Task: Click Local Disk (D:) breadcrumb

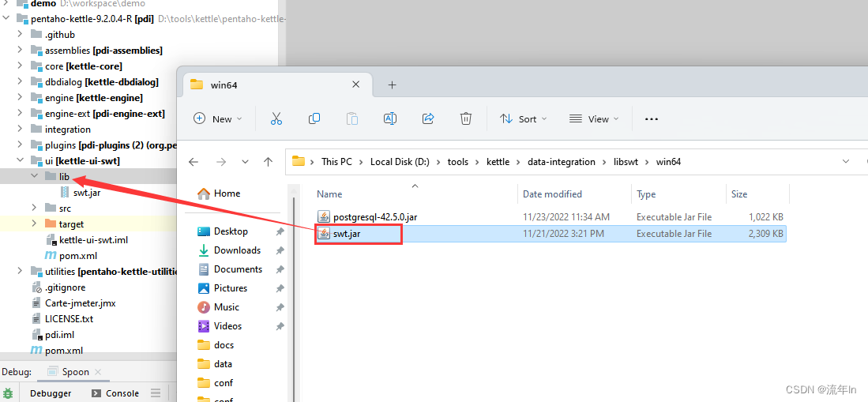Action: click(399, 162)
